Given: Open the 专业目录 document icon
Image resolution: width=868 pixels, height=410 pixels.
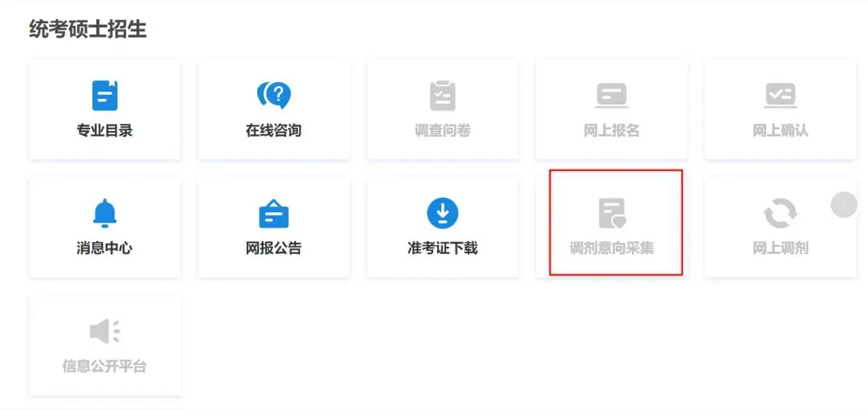Looking at the screenshot, I should click(104, 96).
